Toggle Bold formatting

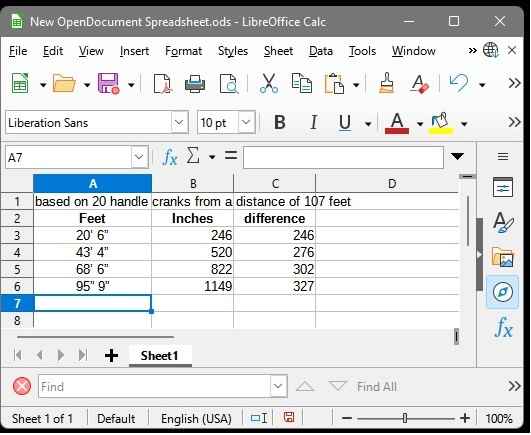(280, 122)
